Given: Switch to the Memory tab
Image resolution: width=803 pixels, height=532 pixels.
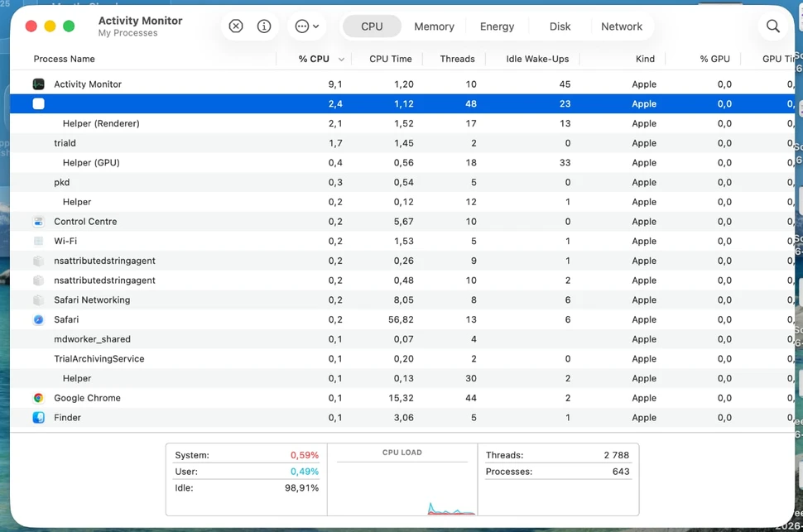Looking at the screenshot, I should pos(434,26).
